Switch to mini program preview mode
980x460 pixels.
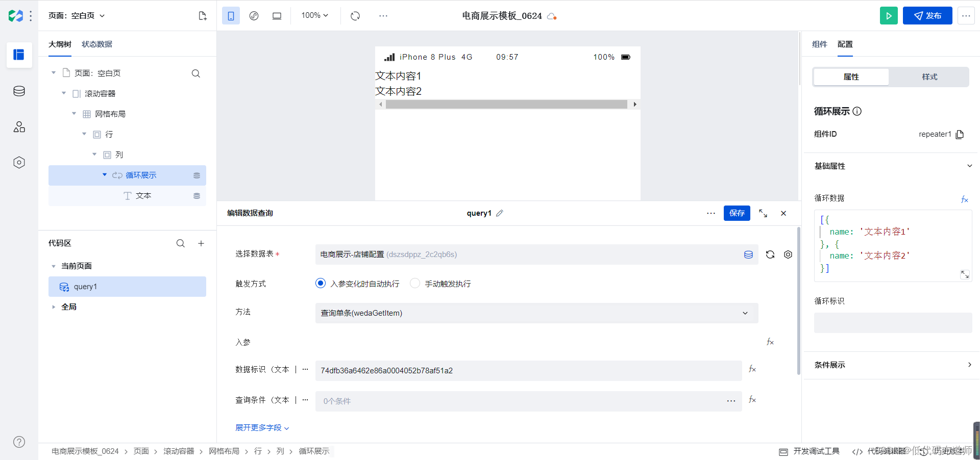pos(254,16)
